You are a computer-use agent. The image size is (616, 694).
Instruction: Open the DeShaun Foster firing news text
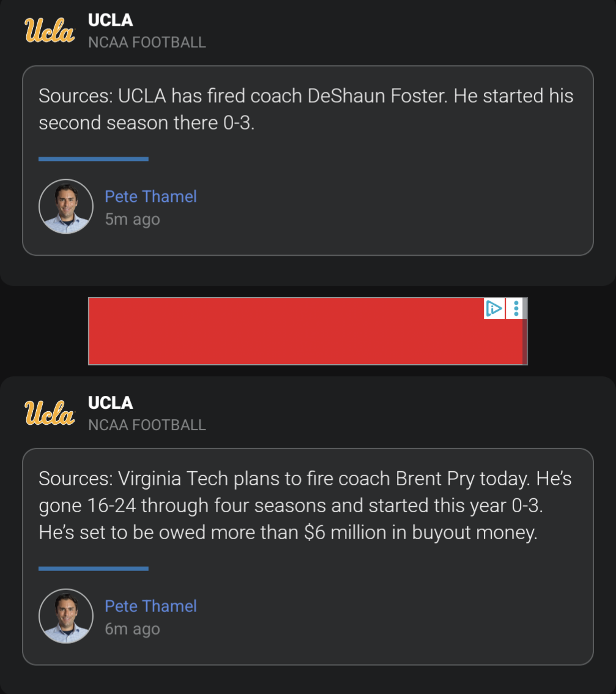[306, 109]
